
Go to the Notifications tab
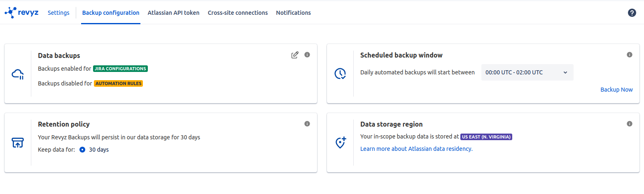pos(293,13)
